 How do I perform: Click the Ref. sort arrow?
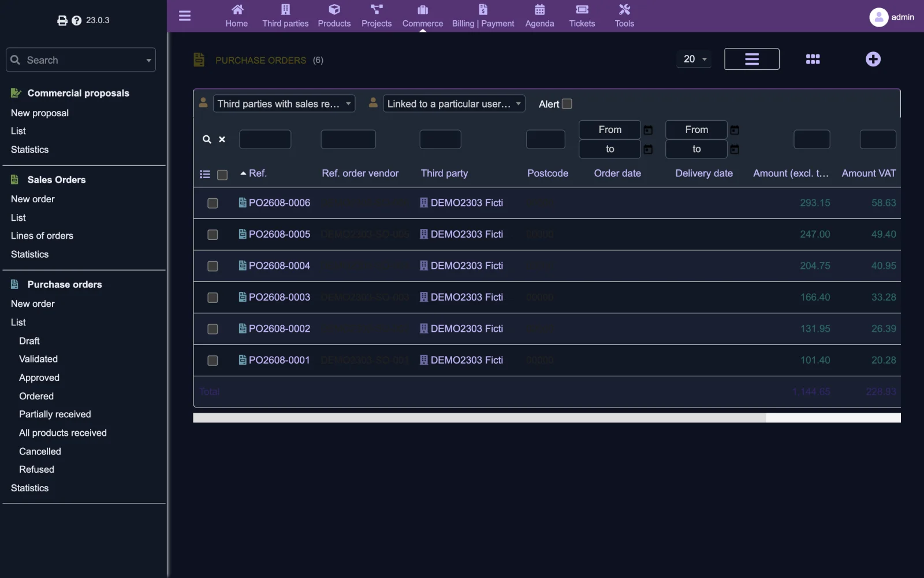243,173
